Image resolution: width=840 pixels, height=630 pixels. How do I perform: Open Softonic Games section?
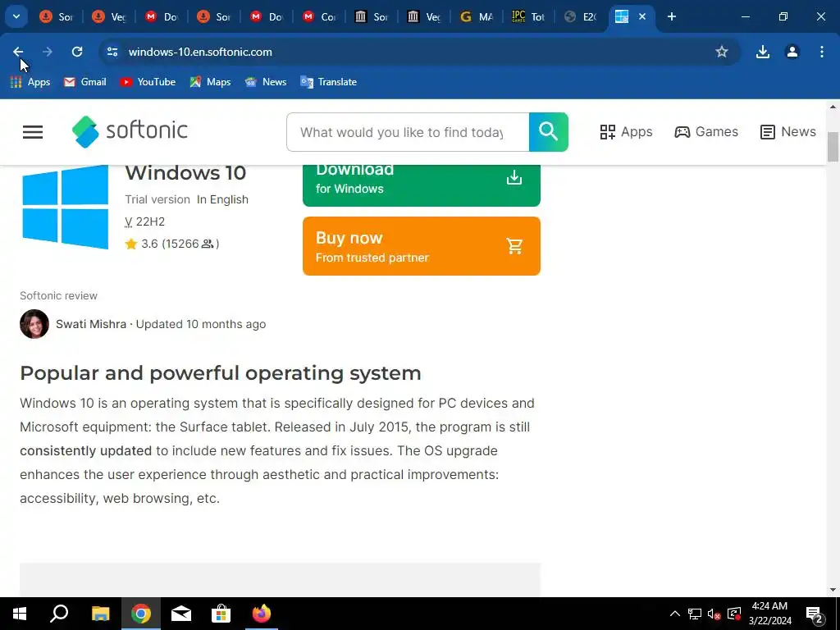[706, 132]
